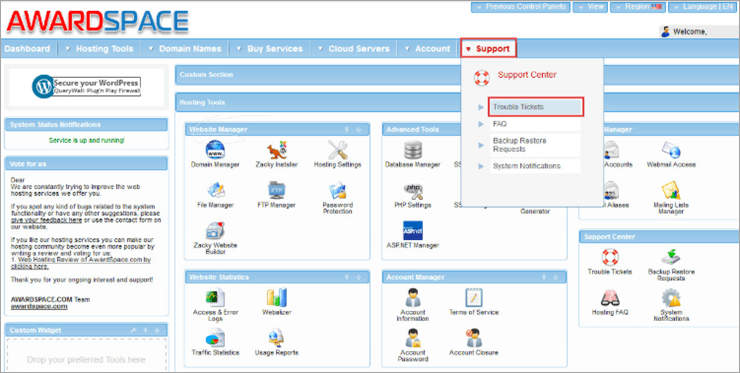
Task: Open System Notifications widget icon
Action: (671, 298)
